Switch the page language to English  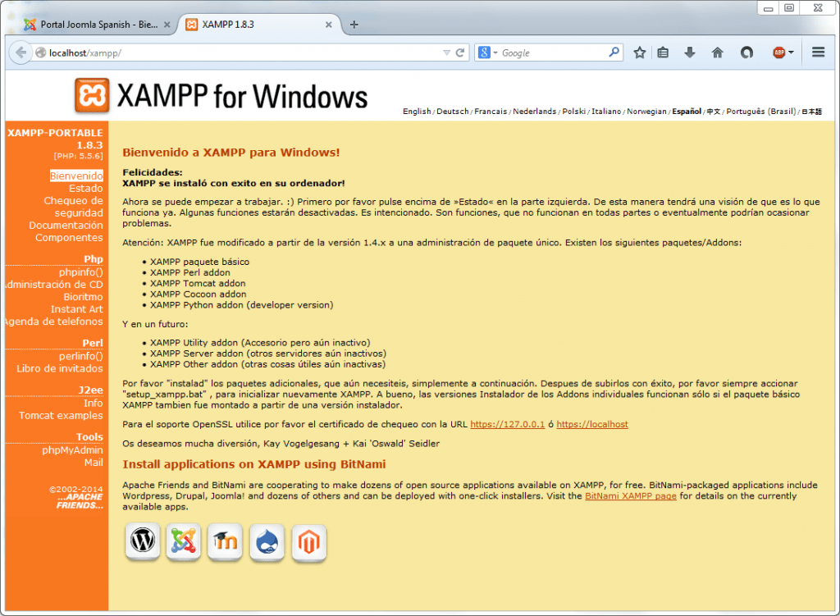[417, 112]
